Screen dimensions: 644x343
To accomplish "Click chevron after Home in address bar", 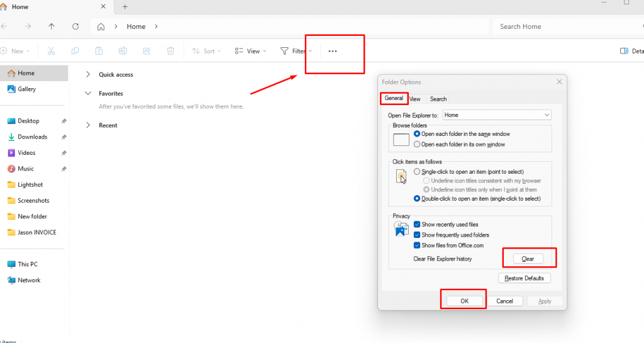I will (156, 26).
